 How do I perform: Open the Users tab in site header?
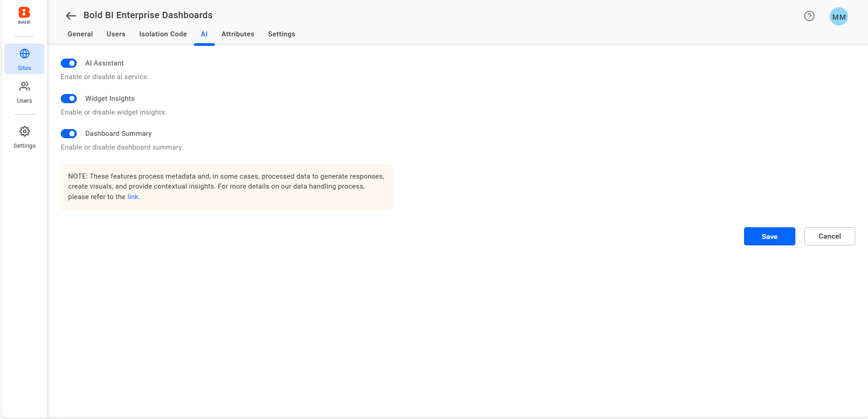coord(116,34)
